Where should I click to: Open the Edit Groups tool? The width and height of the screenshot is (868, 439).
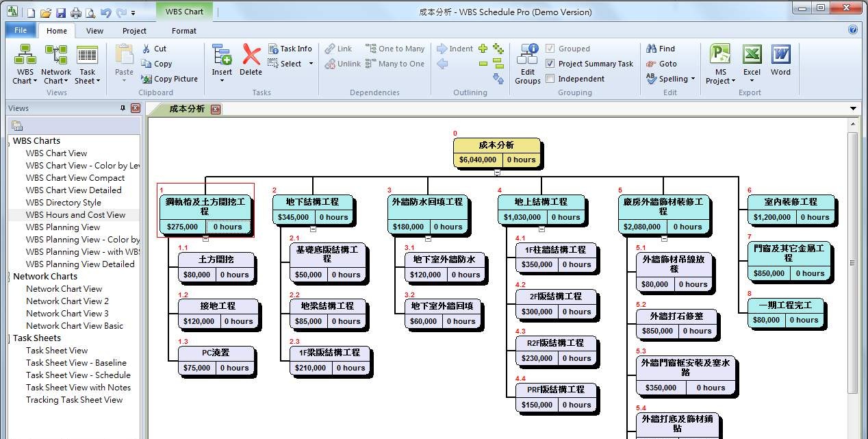coord(528,64)
